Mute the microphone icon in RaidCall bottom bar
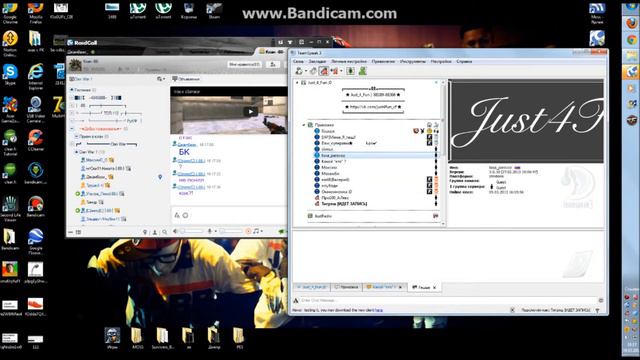Viewport: 640px width, 360px height. coord(210,231)
